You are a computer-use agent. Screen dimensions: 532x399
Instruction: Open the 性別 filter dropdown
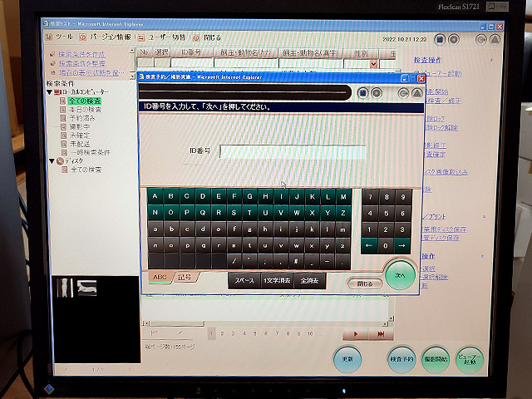373,64
